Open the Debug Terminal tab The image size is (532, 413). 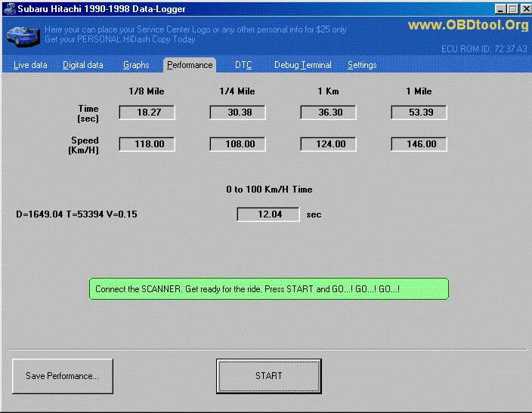[x=302, y=65]
